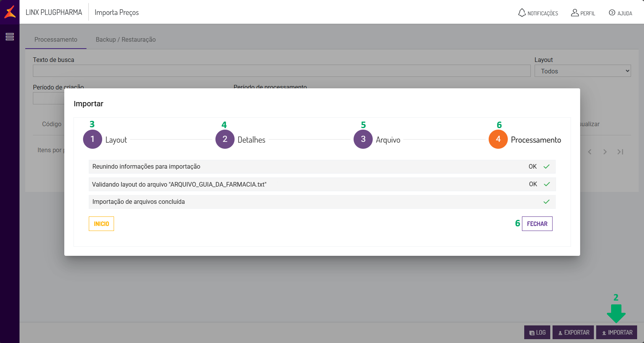Click the IMPORTAR button

point(617,332)
